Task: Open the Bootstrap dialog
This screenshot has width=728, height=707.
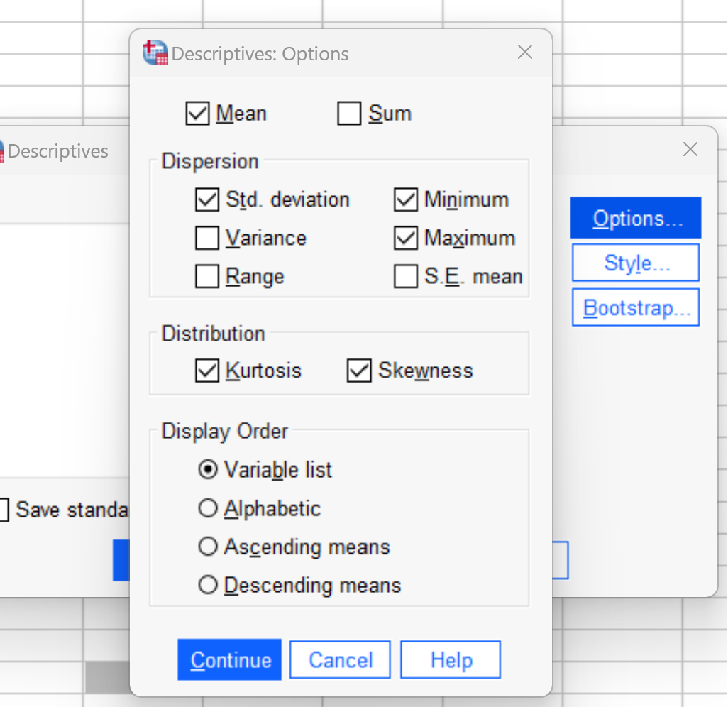Action: pyautogui.click(x=635, y=307)
